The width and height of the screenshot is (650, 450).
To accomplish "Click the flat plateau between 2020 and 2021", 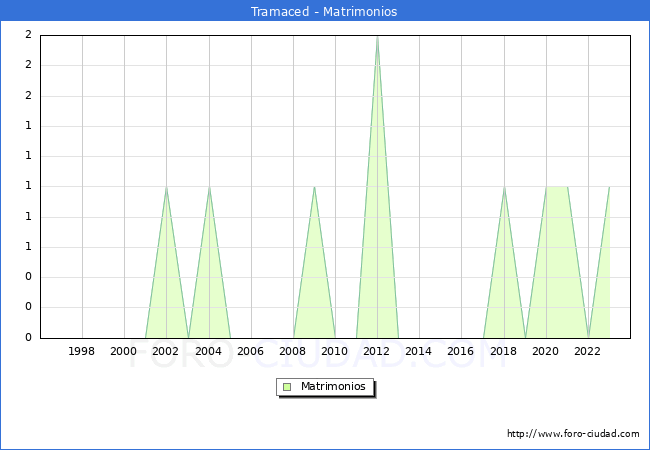I will tap(557, 187).
